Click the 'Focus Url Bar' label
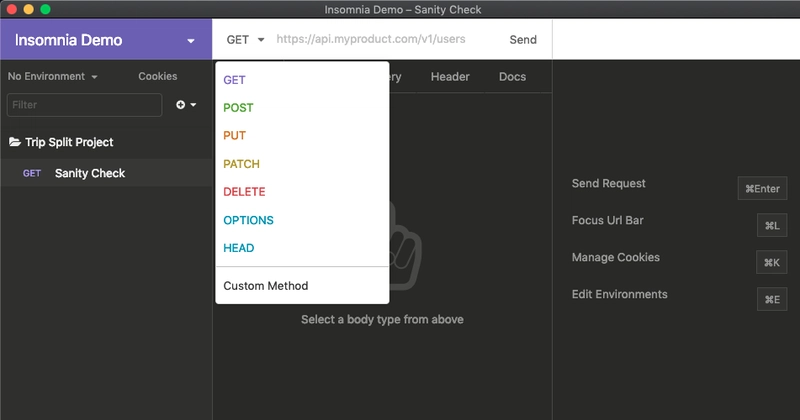The image size is (800, 420). (607, 220)
